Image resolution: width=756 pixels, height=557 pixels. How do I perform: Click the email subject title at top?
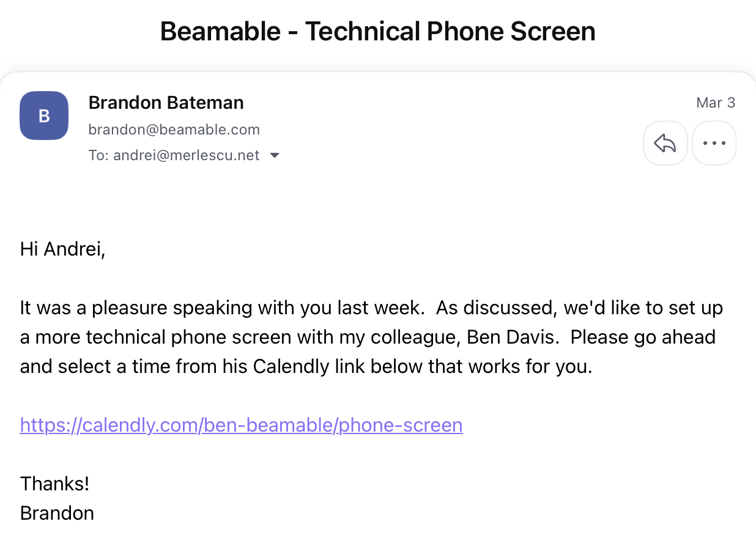[x=377, y=31]
